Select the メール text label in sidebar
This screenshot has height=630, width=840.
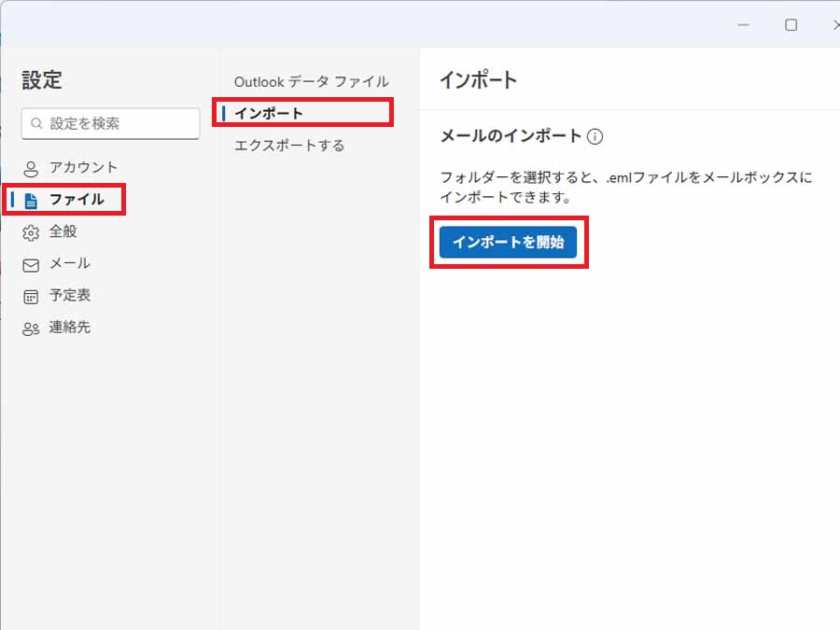click(x=70, y=264)
